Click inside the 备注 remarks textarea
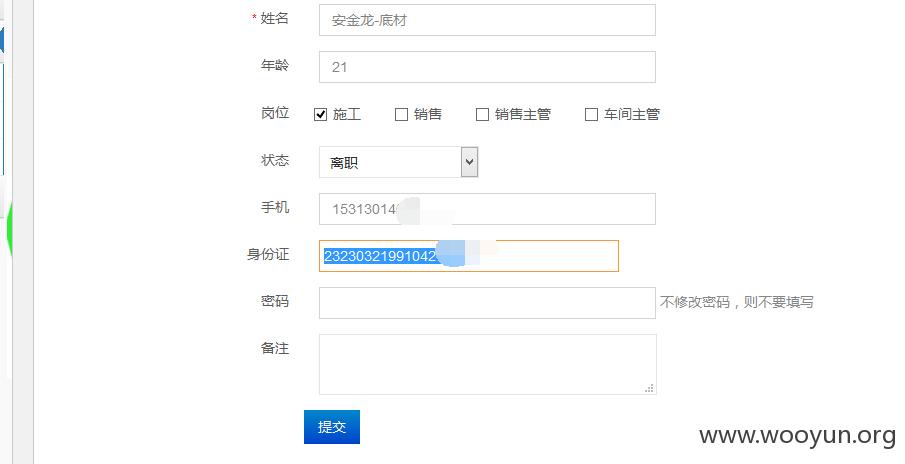The height and width of the screenshot is (464, 905). pyautogui.click(x=488, y=364)
